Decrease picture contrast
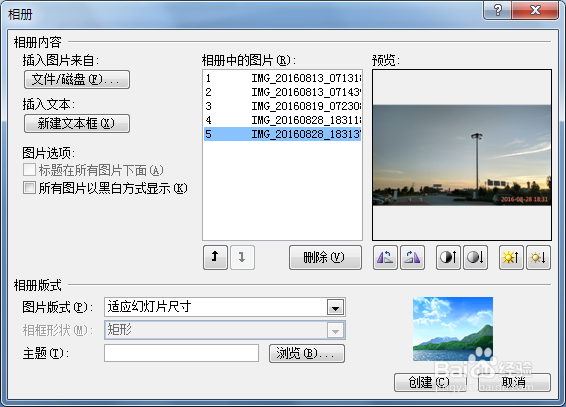This screenshot has height=407, width=566. 475,257
